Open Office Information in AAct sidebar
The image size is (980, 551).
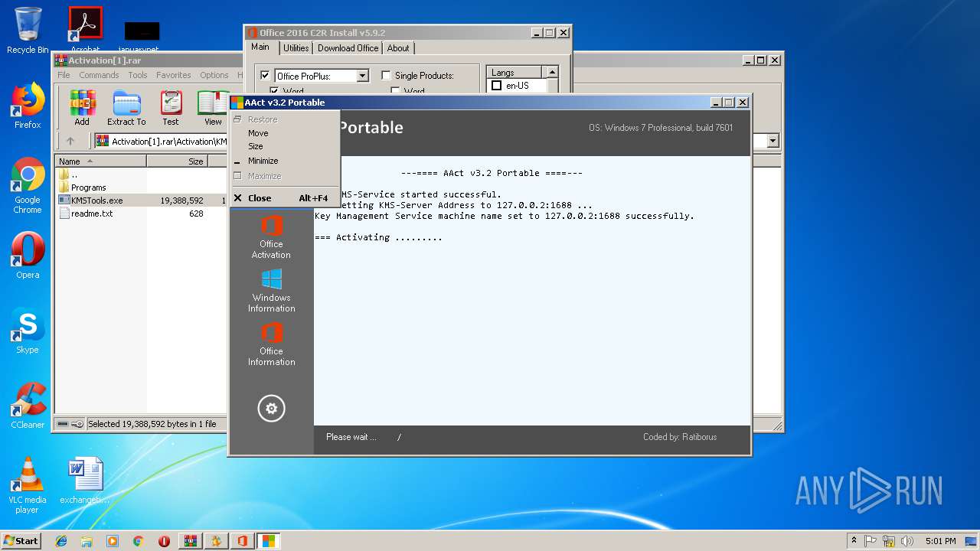pyautogui.click(x=271, y=344)
